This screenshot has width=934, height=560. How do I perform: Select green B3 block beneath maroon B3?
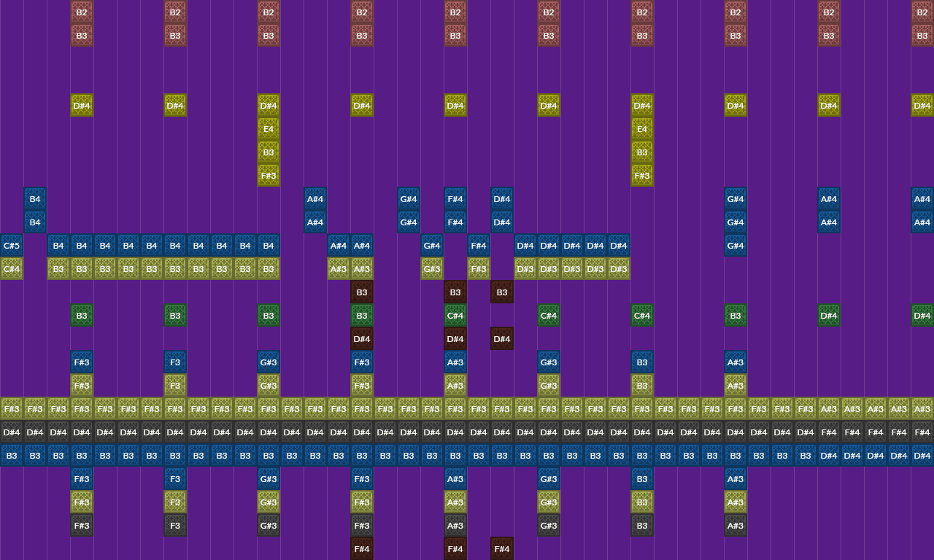tap(362, 316)
